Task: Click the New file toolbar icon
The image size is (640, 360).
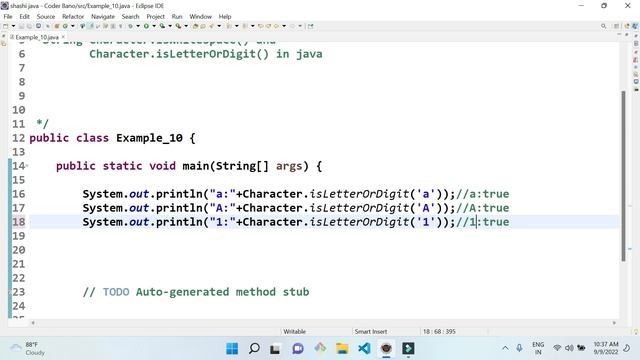Action: point(5,26)
